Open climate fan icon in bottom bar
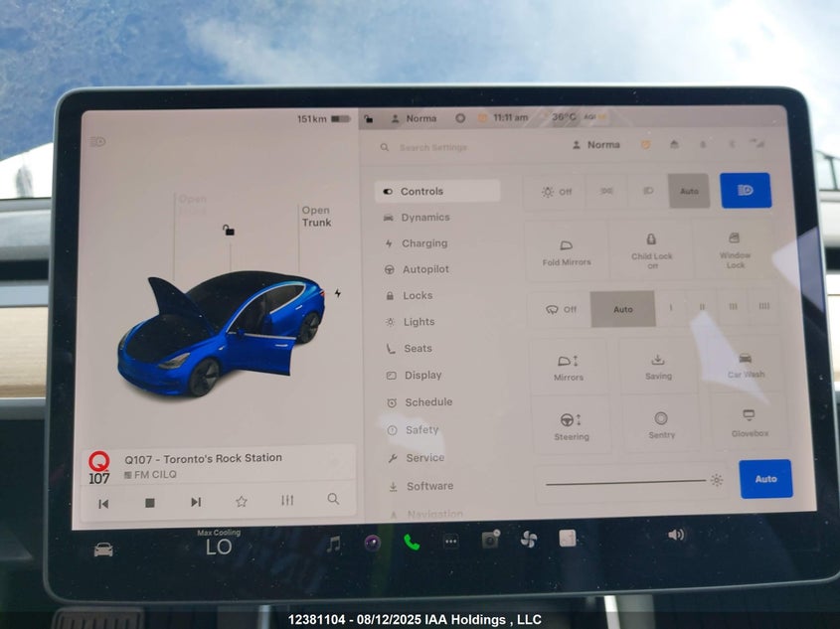Screen dimensions: 840x629 [x=529, y=539]
